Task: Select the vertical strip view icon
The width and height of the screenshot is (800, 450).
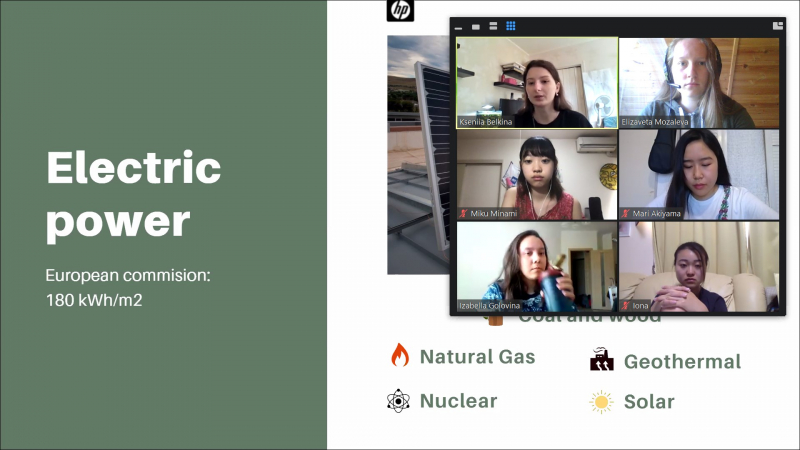Action: tap(493, 27)
